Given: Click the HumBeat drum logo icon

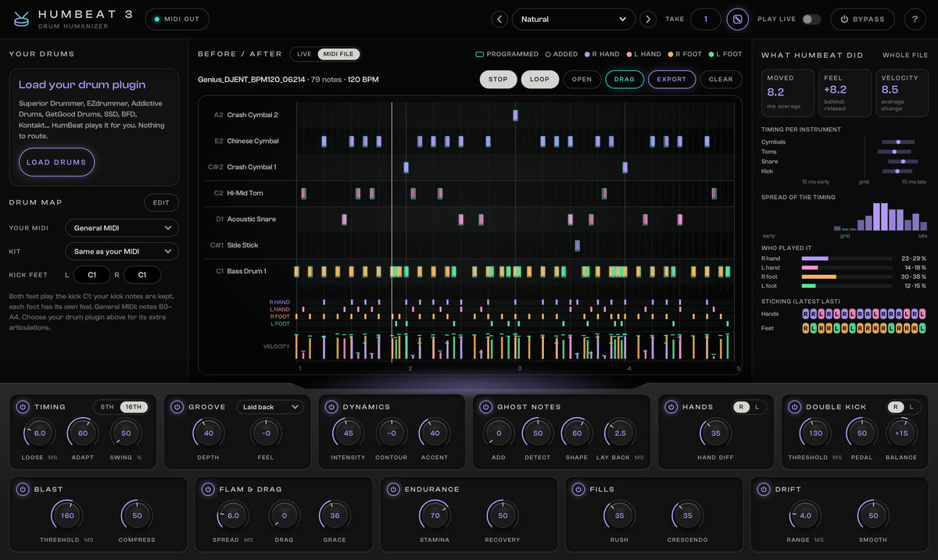Looking at the screenshot, I should click(21, 19).
